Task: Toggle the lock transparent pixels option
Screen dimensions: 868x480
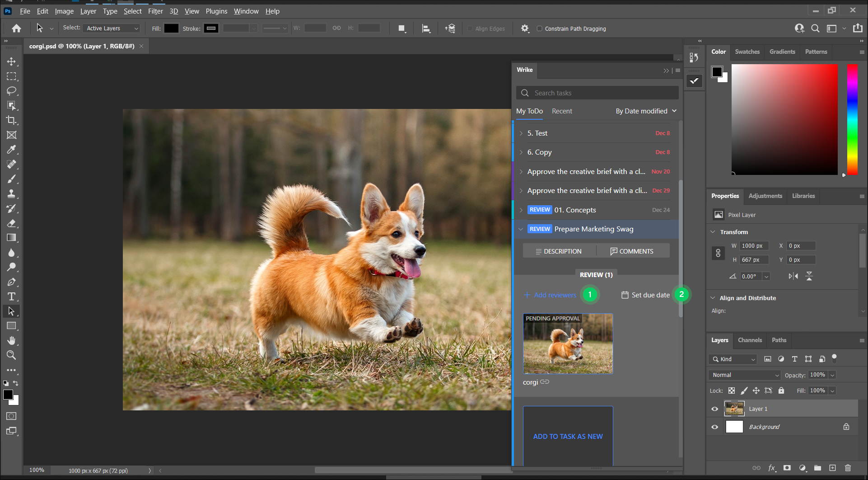Action: tap(732, 391)
